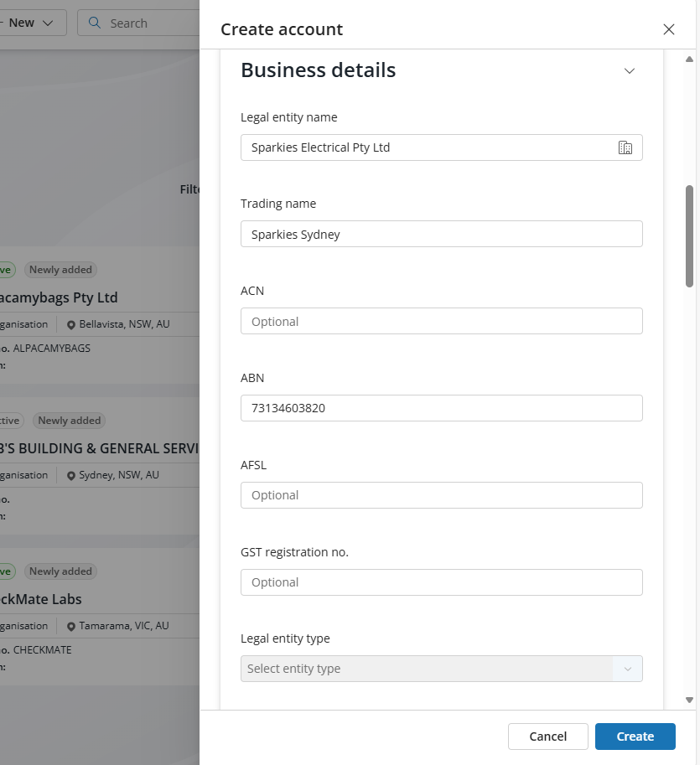Click the location pin beside Sydney, NSW, AU
The image size is (700, 765).
click(x=71, y=475)
